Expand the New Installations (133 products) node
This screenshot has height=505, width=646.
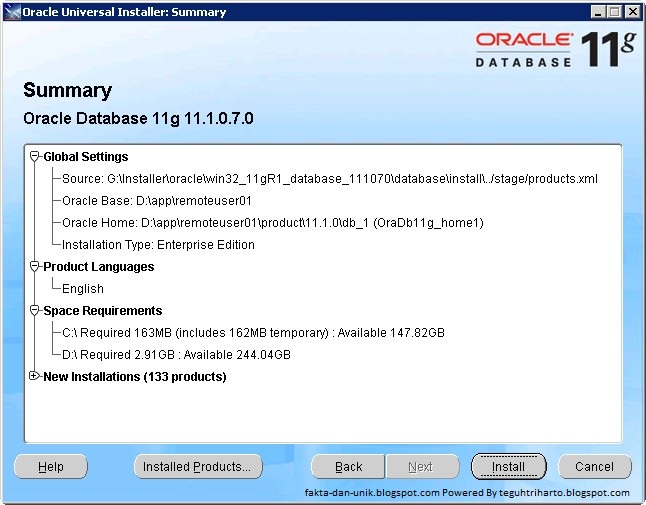tap(34, 376)
